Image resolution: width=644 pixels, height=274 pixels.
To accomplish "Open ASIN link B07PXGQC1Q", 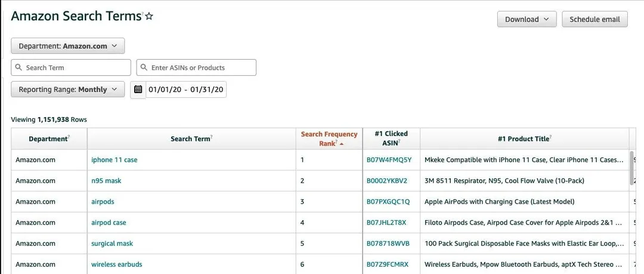I will point(388,202).
